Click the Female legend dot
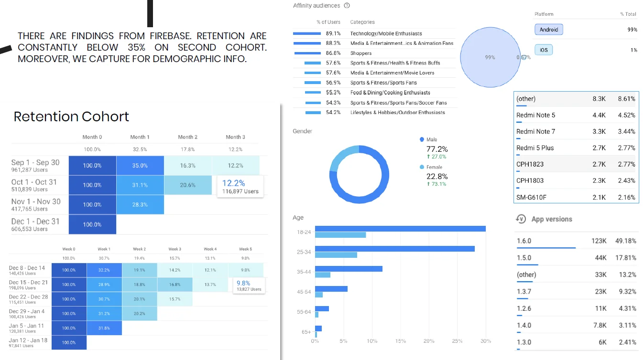Image resolution: width=644 pixels, height=360 pixels. click(x=422, y=167)
